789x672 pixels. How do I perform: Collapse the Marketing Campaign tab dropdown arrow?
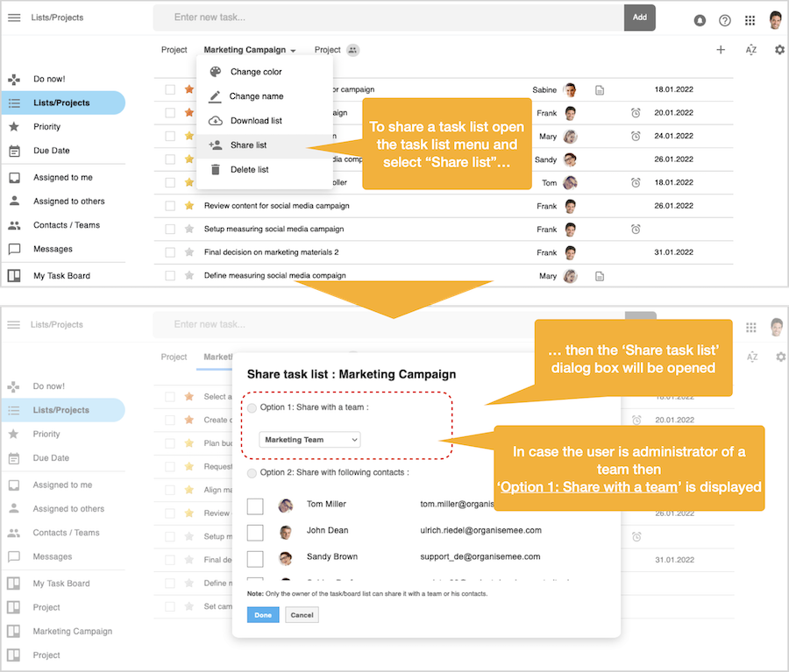(x=293, y=51)
